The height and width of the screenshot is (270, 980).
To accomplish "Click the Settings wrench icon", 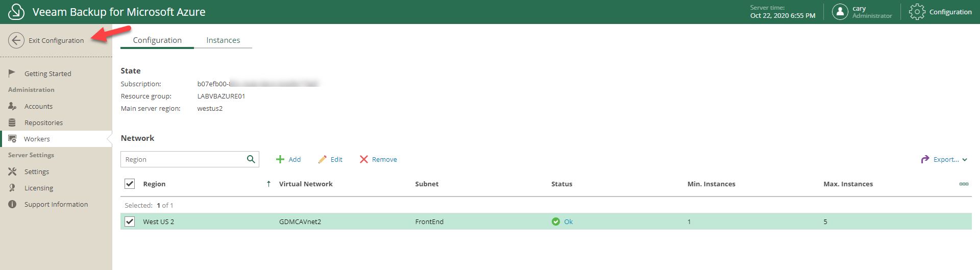I will pyautogui.click(x=12, y=171).
